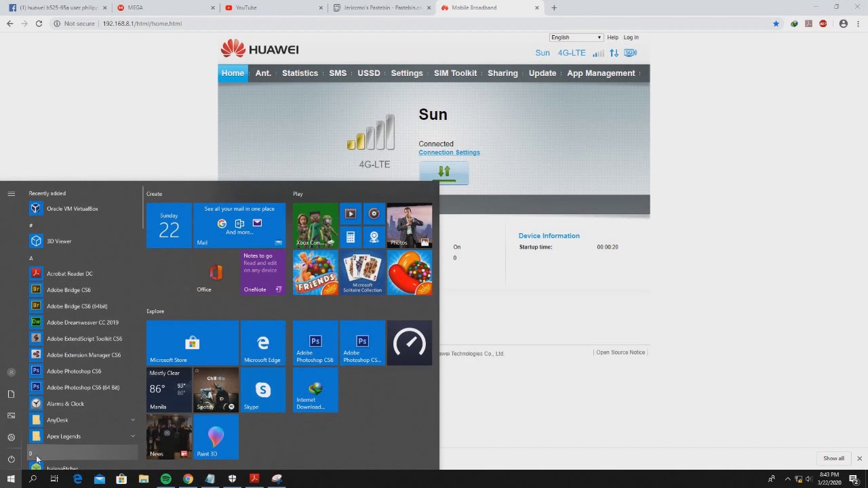Open a new Chrome tab
Image resolution: width=868 pixels, height=488 pixels.
(x=554, y=7)
